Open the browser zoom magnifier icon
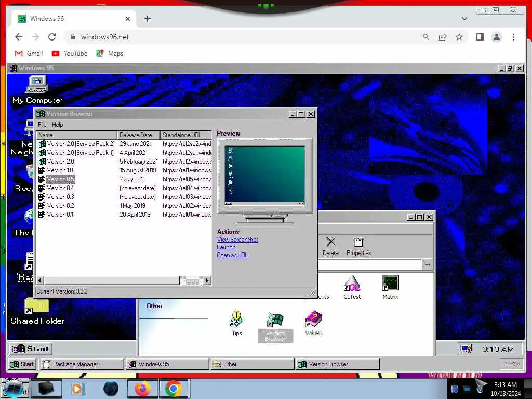The height and width of the screenshot is (399, 532). pyautogui.click(x=426, y=37)
